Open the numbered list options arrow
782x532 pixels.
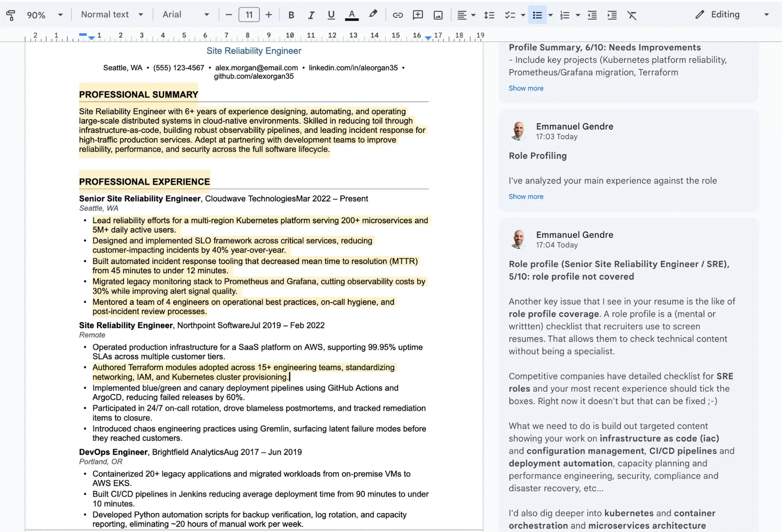click(x=578, y=15)
